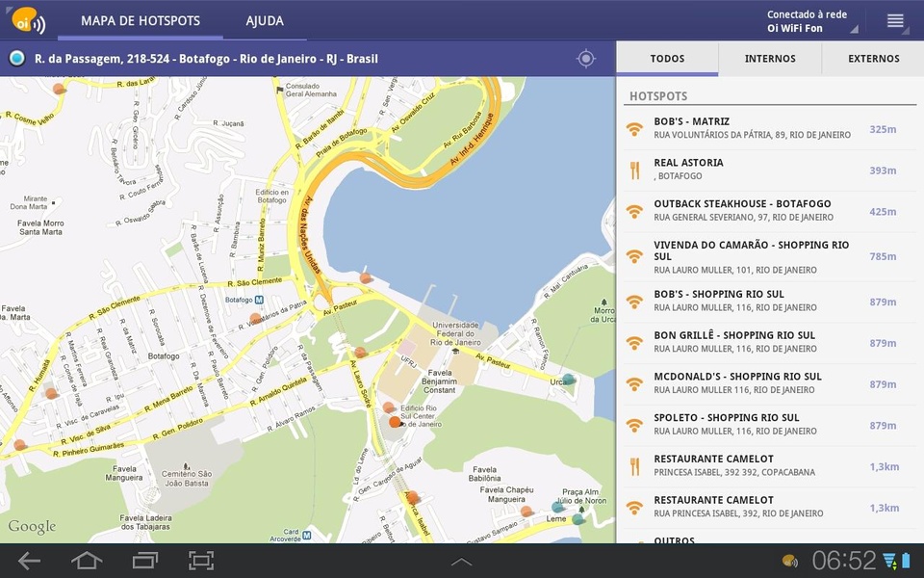Click Universidade Federal do Rio de Janeiro label
This screenshot has height=578, width=924.
pos(455,333)
